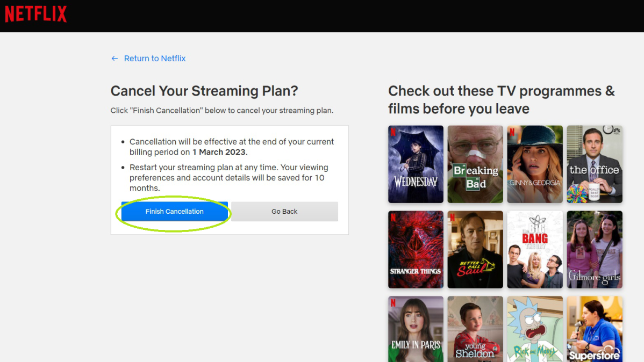Open the Breaking Bad thumbnail
The width and height of the screenshot is (644, 362).
point(475,164)
